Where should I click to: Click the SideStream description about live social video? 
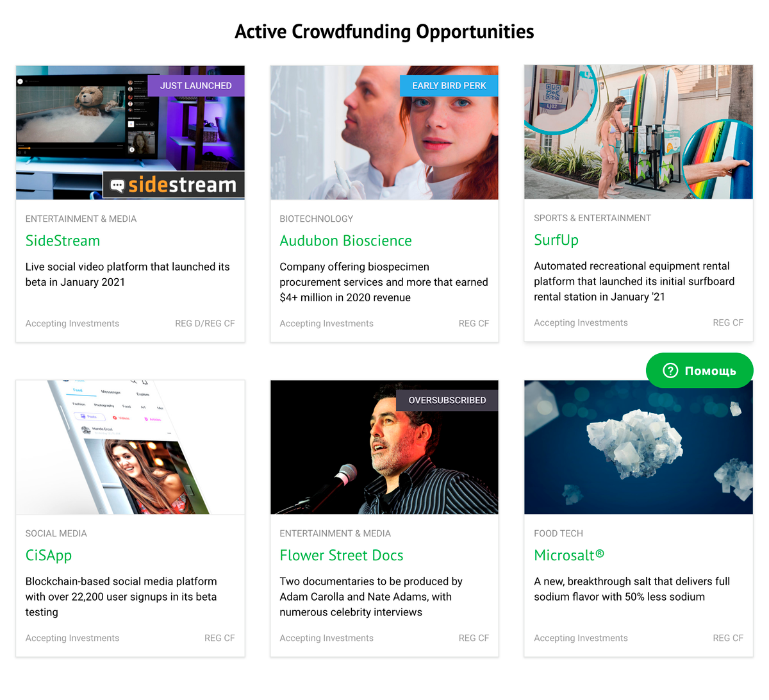[x=128, y=274]
